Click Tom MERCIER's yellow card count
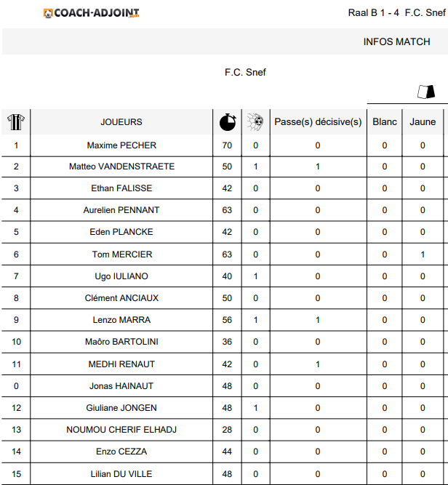The height and width of the screenshot is (485, 448). [423, 254]
